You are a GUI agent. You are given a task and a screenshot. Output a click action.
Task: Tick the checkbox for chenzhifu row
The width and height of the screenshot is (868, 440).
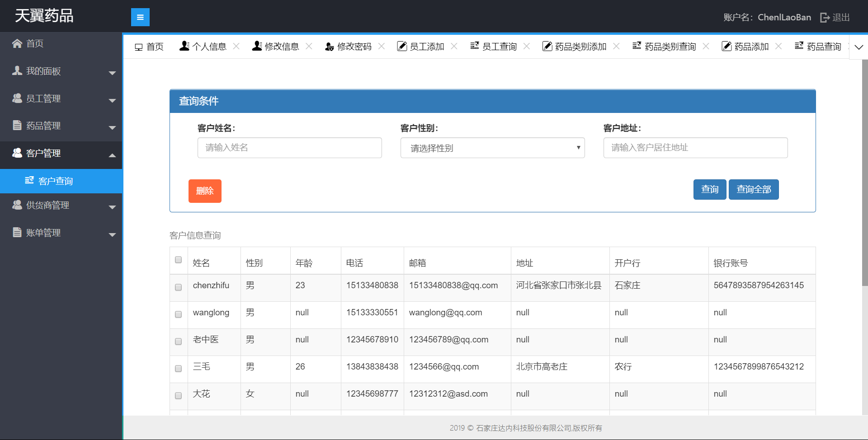point(178,287)
